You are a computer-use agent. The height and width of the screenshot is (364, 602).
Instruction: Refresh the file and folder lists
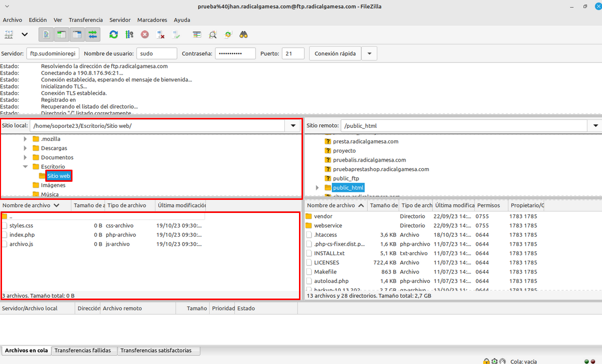[x=114, y=35]
